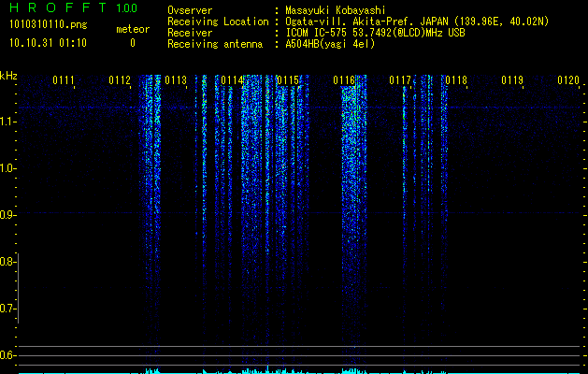Click the A504HB(yagi 4el) antenna text
This screenshot has width=588, height=374.
(330, 44)
